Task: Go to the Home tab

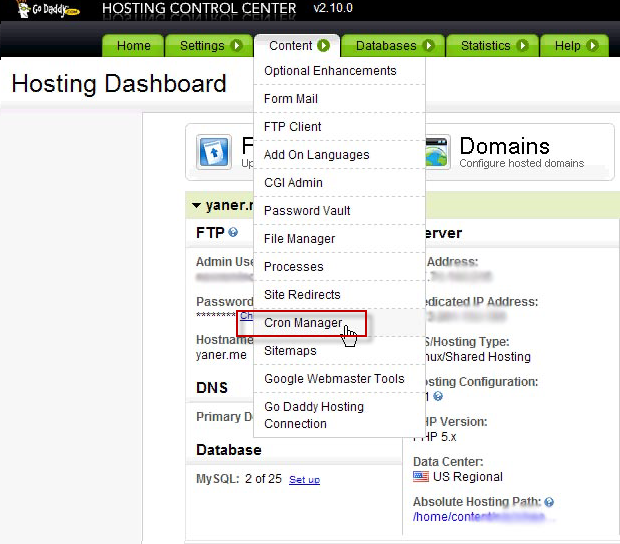Action: point(133,46)
